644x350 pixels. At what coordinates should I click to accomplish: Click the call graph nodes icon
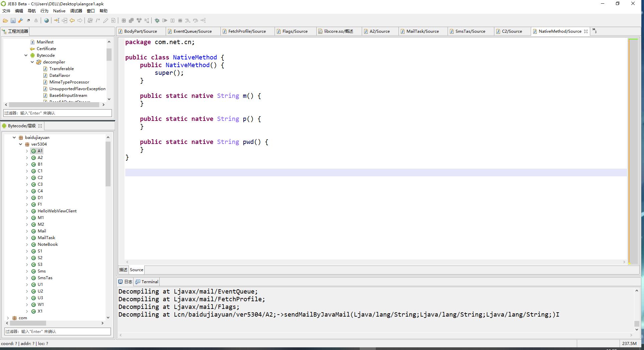click(x=139, y=20)
